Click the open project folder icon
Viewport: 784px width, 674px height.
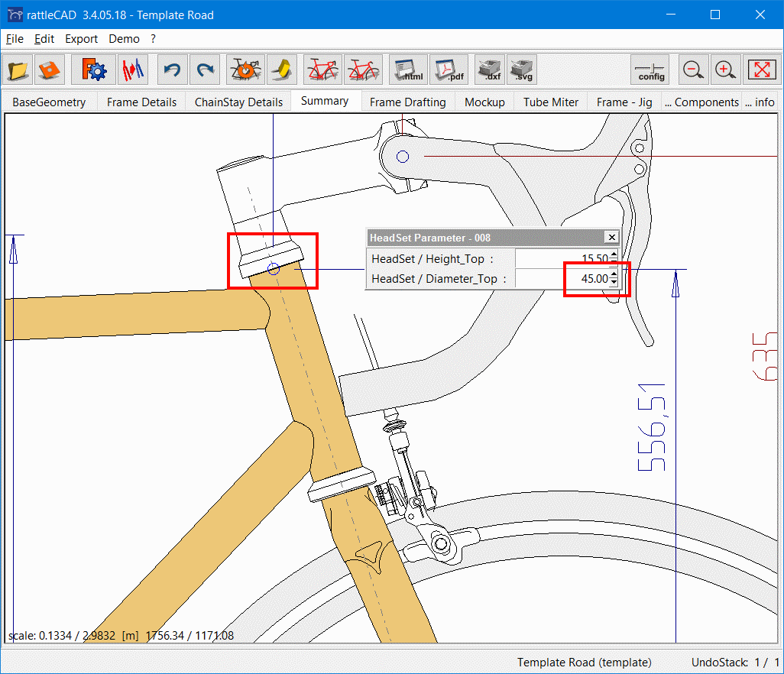coord(18,70)
